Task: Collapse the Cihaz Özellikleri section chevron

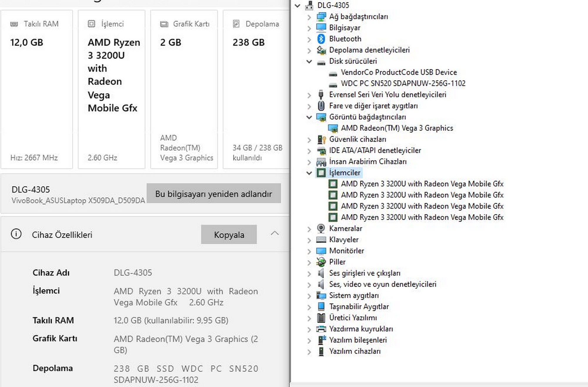Action: tap(275, 234)
